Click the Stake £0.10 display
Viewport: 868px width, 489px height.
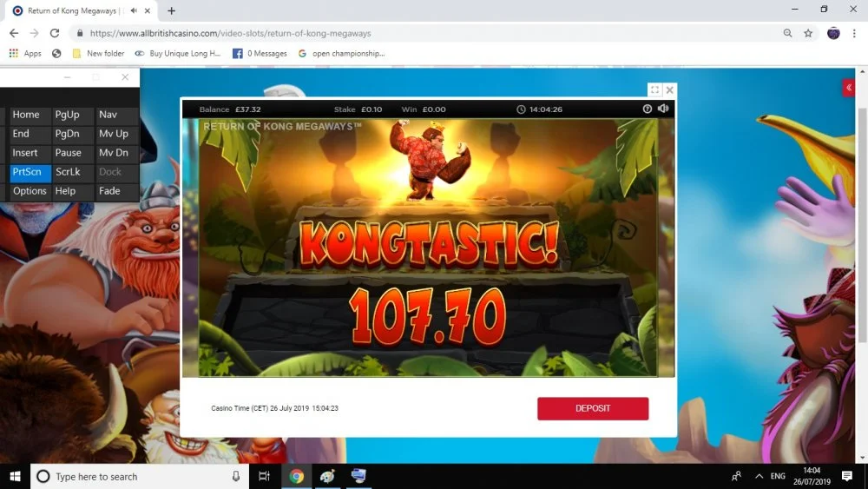tap(358, 109)
